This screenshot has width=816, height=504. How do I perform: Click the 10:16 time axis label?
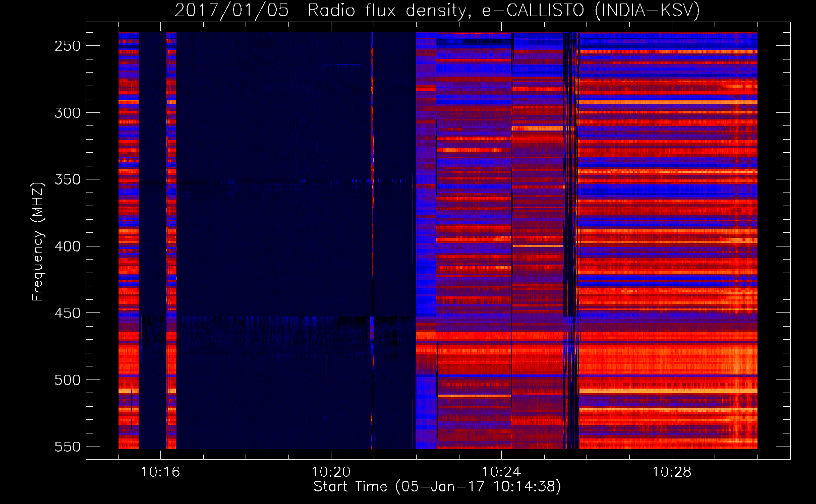[x=160, y=472]
